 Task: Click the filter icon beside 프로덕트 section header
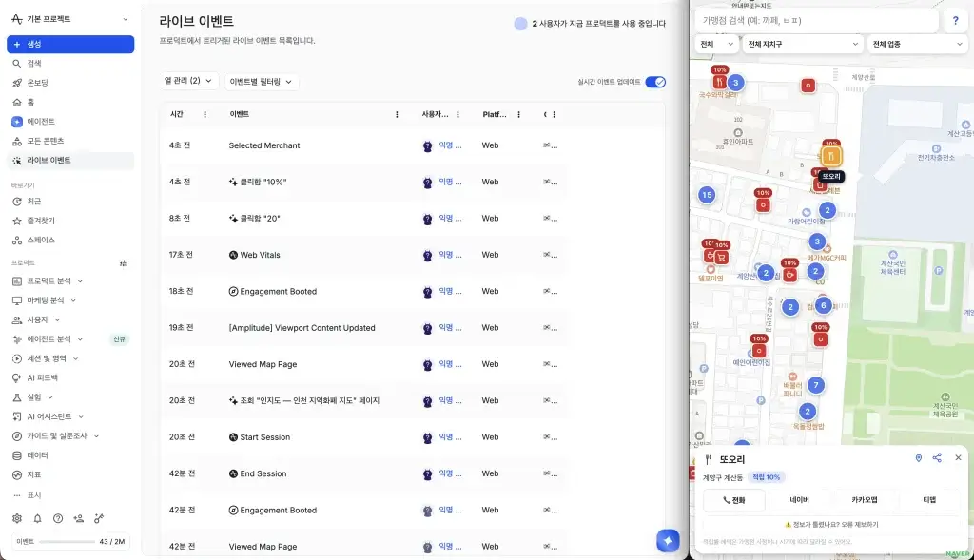coord(123,263)
